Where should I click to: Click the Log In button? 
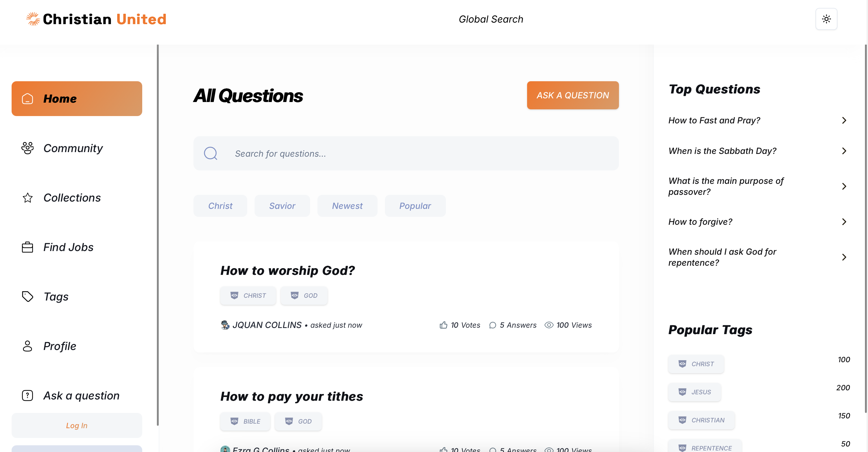pyautogui.click(x=77, y=425)
